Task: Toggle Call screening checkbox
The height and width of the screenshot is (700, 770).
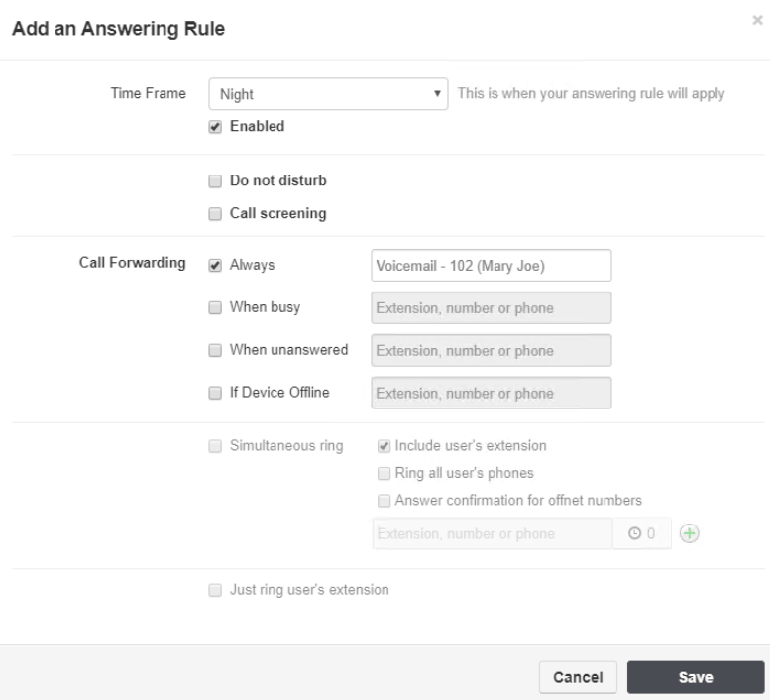Action: (215, 214)
